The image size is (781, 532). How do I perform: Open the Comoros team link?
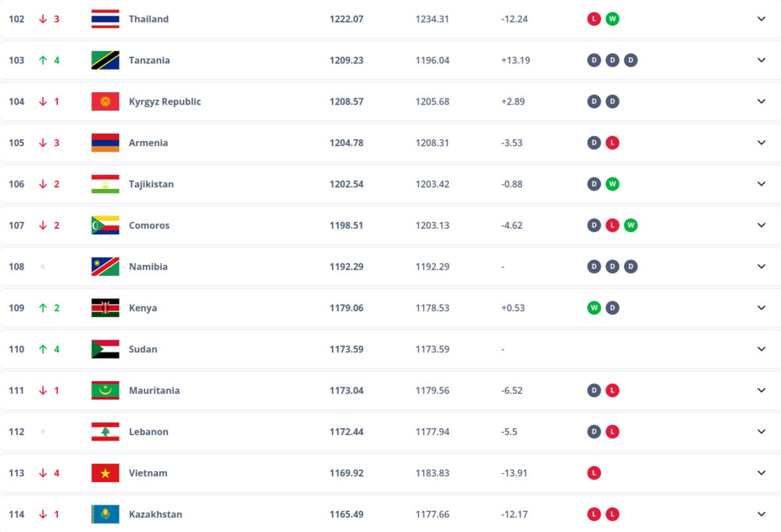[x=149, y=225]
